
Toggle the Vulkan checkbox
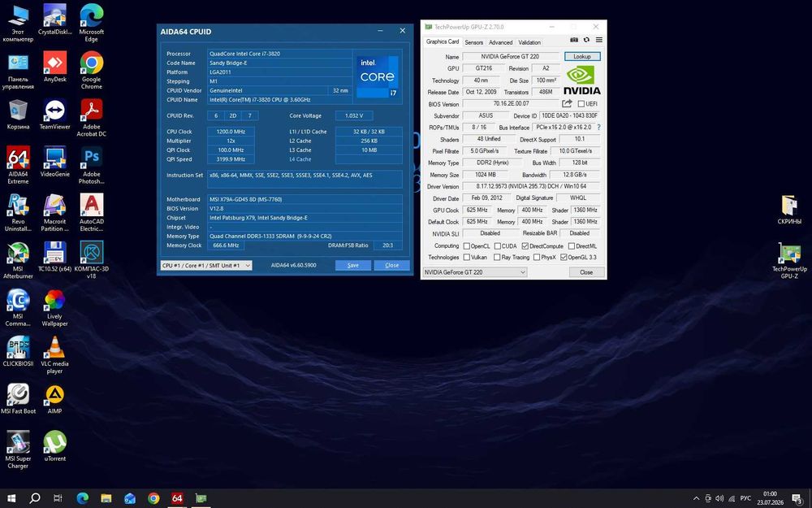[467, 257]
